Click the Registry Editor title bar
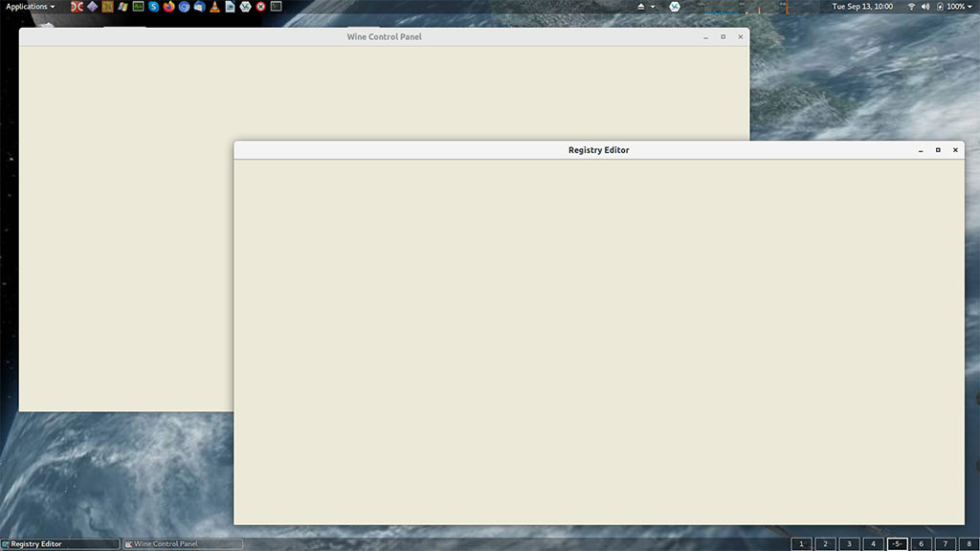This screenshot has width=980, height=551. pos(599,150)
